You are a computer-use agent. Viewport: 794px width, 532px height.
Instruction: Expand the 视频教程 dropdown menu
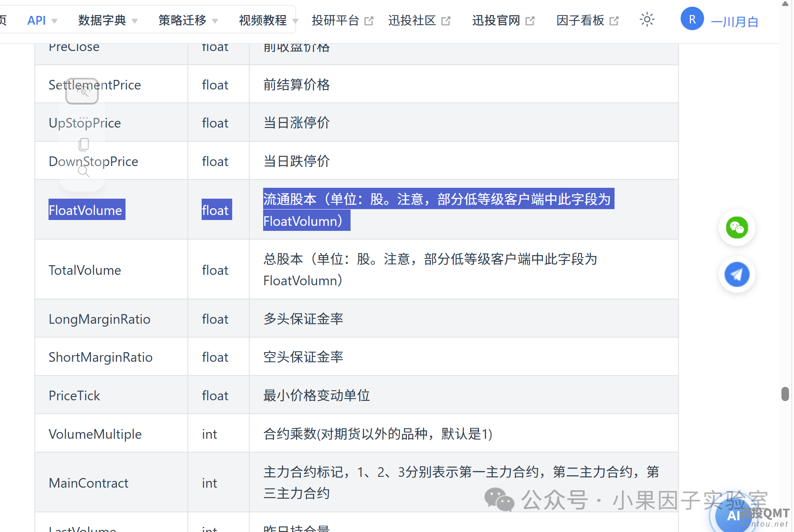(x=268, y=20)
